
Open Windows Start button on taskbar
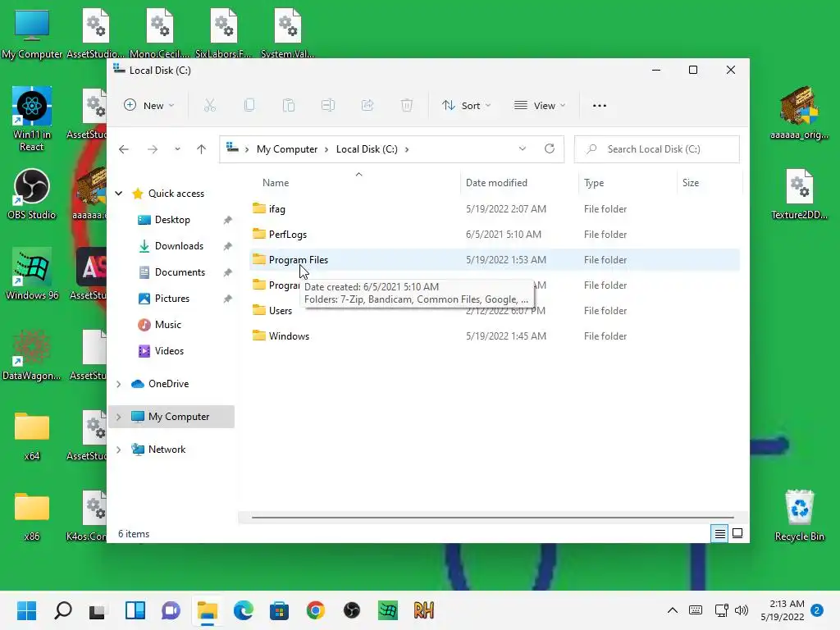pos(26,610)
